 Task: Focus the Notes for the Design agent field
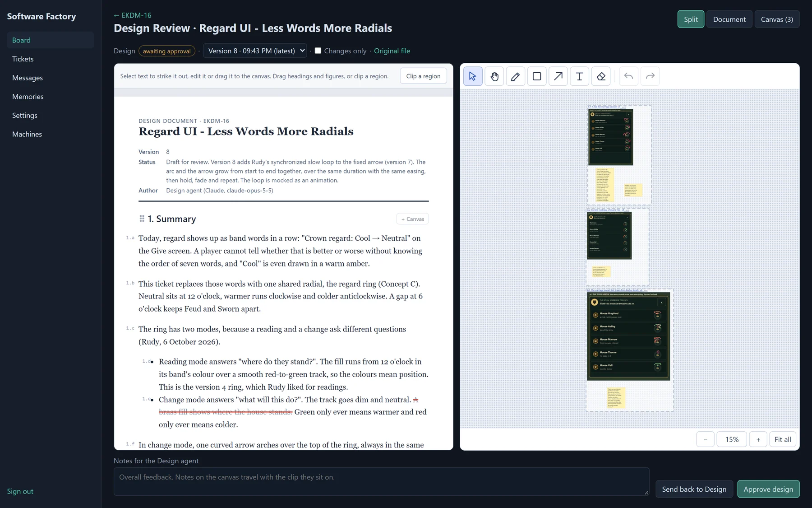[381, 481]
